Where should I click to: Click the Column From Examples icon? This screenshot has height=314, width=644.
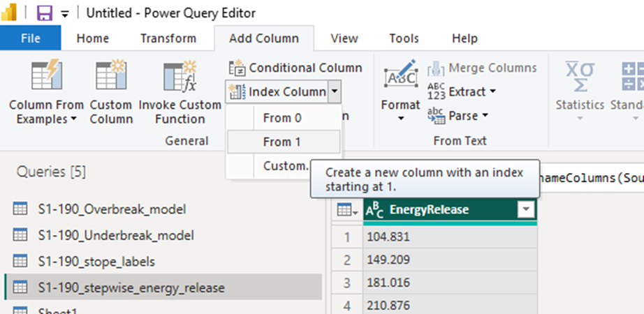point(47,75)
